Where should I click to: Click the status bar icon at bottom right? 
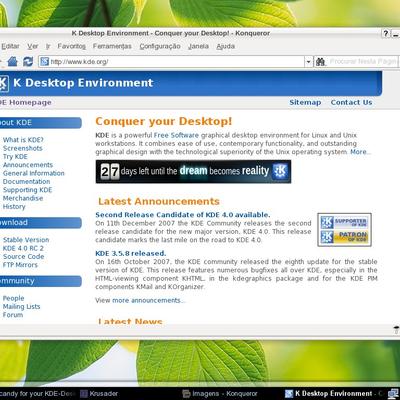[396, 329]
